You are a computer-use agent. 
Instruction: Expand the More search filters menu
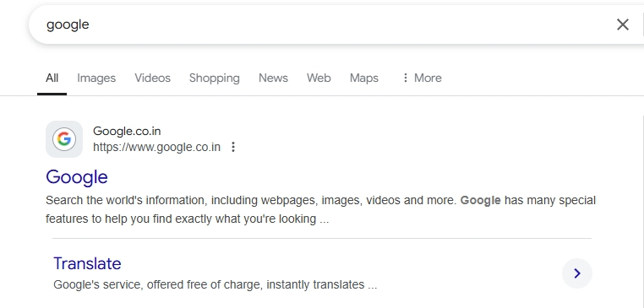[422, 78]
